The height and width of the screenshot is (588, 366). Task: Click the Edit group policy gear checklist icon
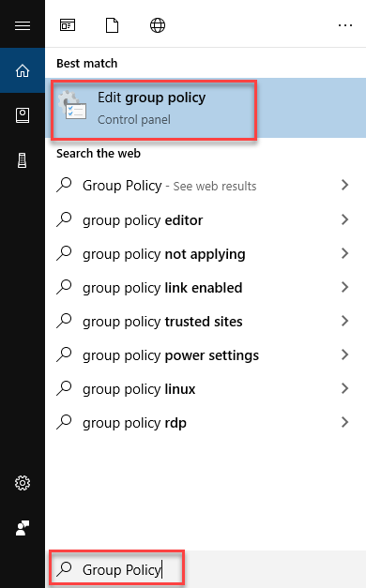[x=73, y=106]
